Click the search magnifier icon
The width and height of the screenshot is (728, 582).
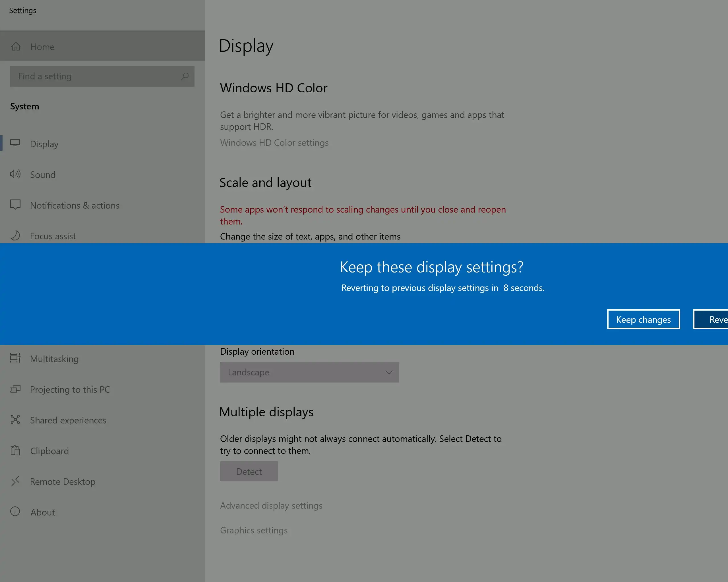(185, 76)
